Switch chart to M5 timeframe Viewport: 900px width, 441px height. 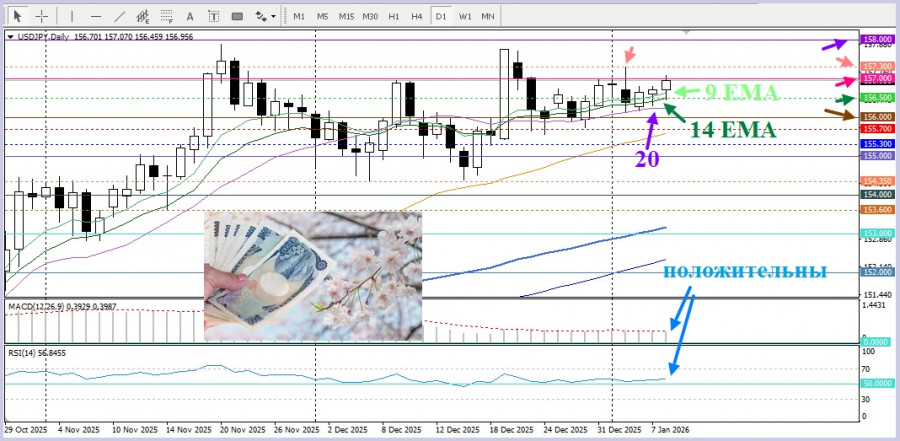[323, 16]
